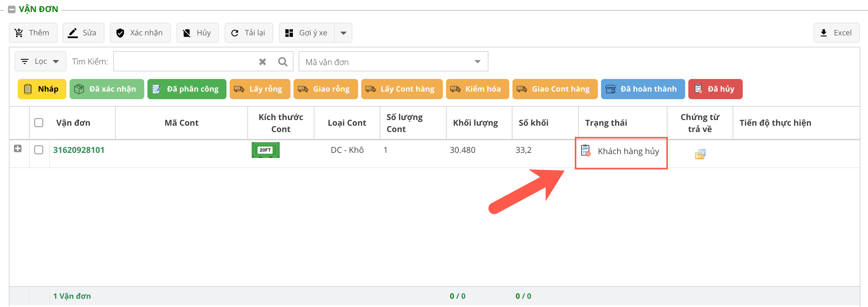Open the Lọc filter dropdown
The height and width of the screenshot is (307, 868).
(40, 62)
